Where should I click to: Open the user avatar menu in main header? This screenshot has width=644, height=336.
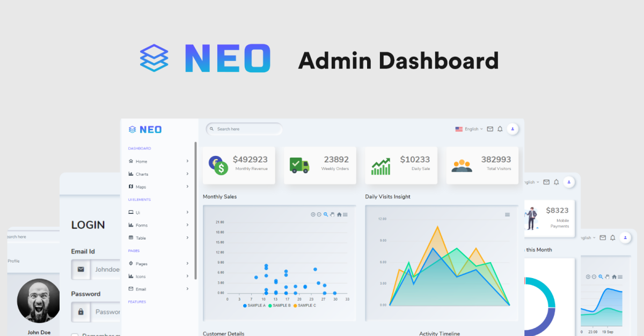[513, 129]
